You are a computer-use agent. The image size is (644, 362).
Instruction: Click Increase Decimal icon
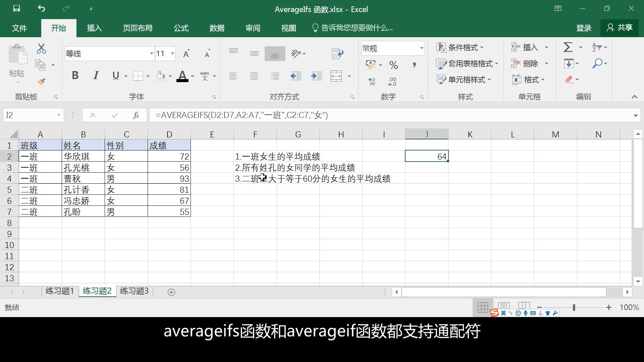pyautogui.click(x=372, y=81)
